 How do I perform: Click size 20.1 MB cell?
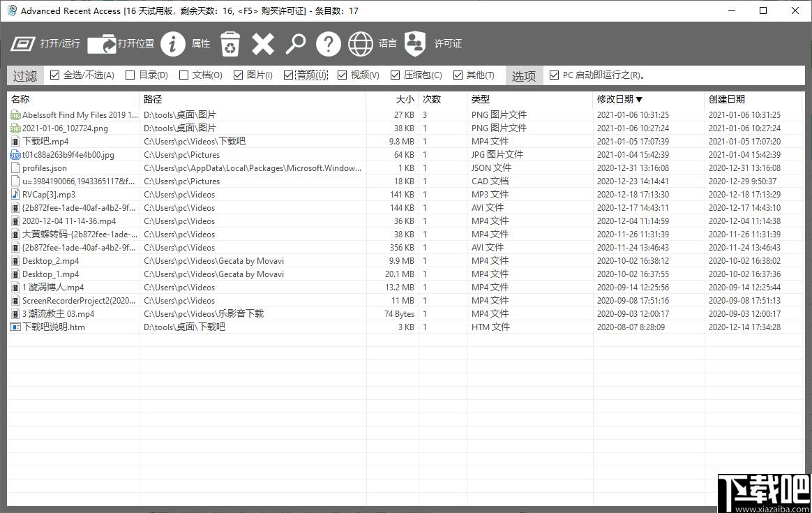tap(399, 274)
